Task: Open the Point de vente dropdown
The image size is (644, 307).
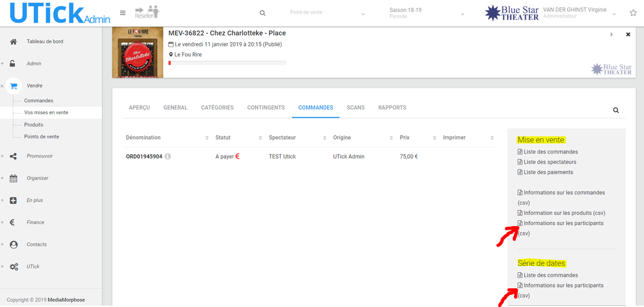Action: pos(327,13)
